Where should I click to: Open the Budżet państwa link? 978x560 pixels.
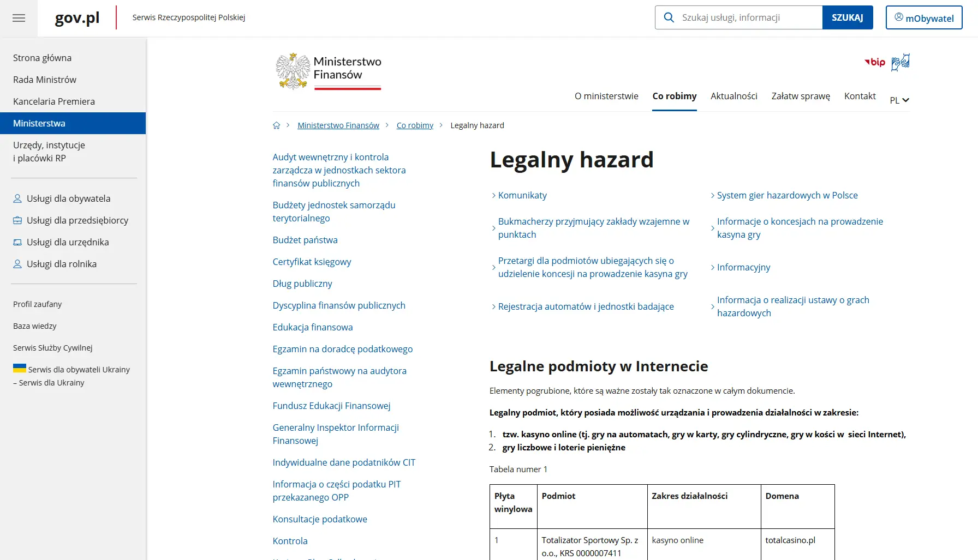[x=305, y=240]
